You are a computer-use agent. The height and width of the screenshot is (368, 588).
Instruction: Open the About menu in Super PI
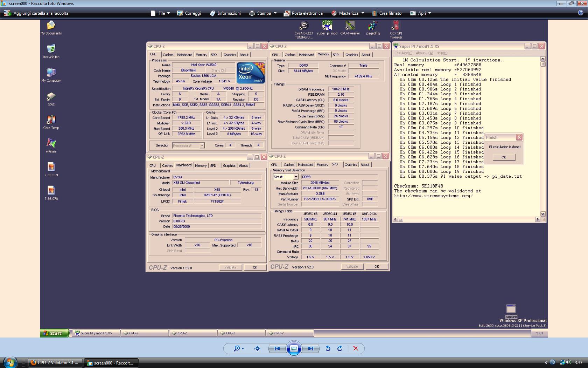pyautogui.click(x=424, y=53)
